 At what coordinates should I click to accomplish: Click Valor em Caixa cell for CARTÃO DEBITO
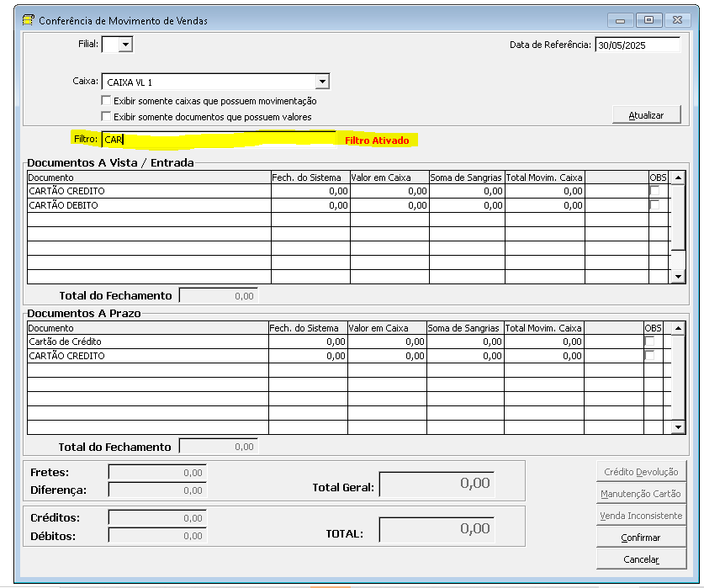tap(389, 205)
